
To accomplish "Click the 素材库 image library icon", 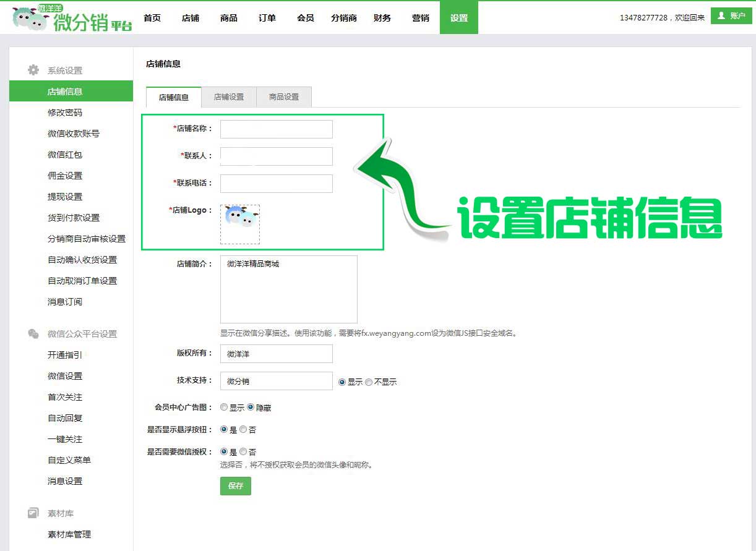I will [33, 513].
